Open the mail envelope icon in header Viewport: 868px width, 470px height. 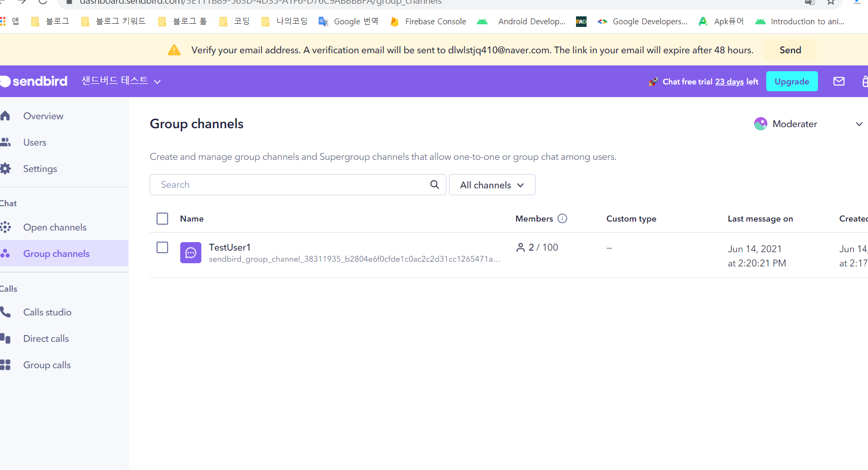[839, 81]
